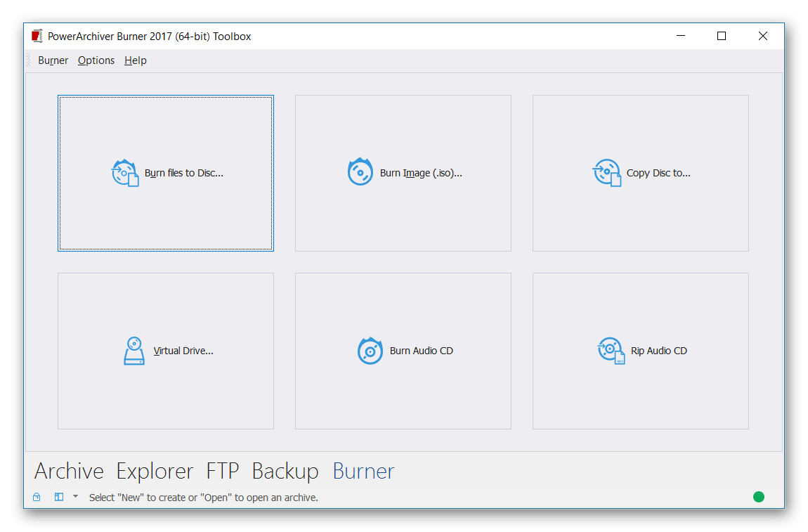Screen dimensions: 808x532
Task: Select the Burner tab at the bottom
Action: coord(363,471)
